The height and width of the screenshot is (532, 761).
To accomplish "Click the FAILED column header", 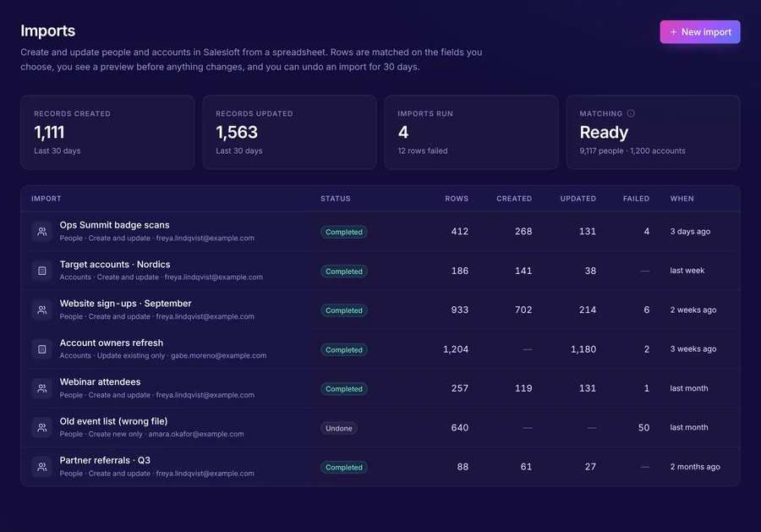I will (x=636, y=199).
